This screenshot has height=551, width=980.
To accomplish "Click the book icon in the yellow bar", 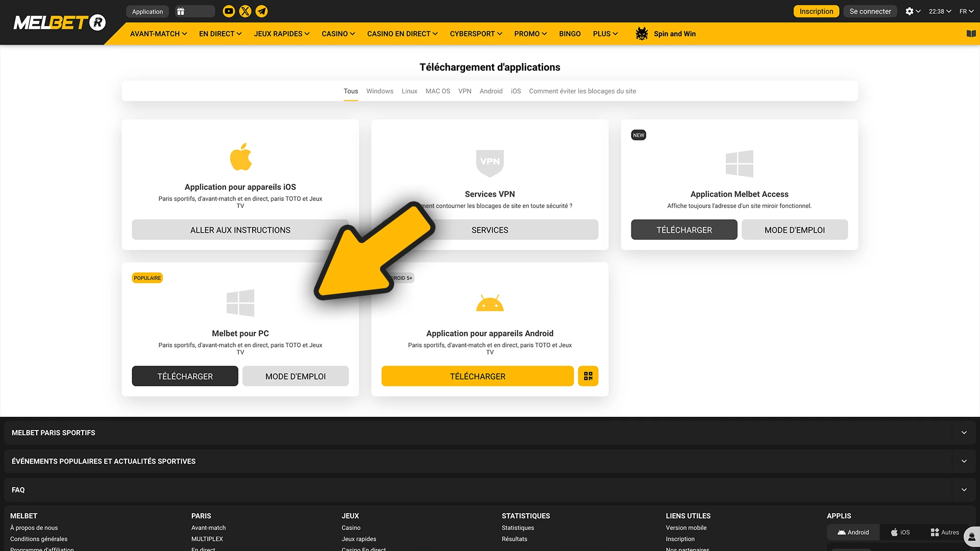I will (x=971, y=34).
